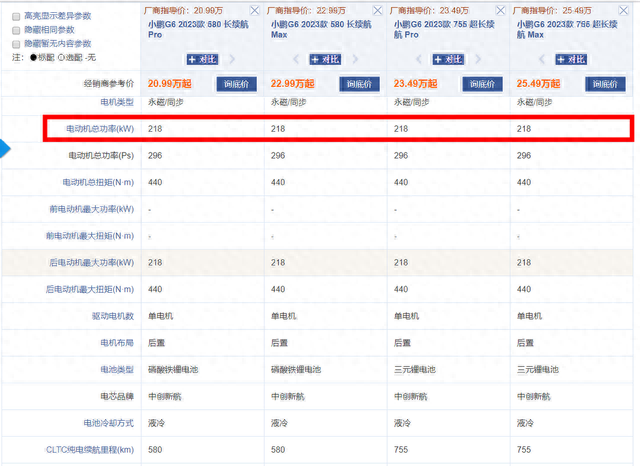Add 580 长续航 Pro to 对比

[x=202, y=60]
